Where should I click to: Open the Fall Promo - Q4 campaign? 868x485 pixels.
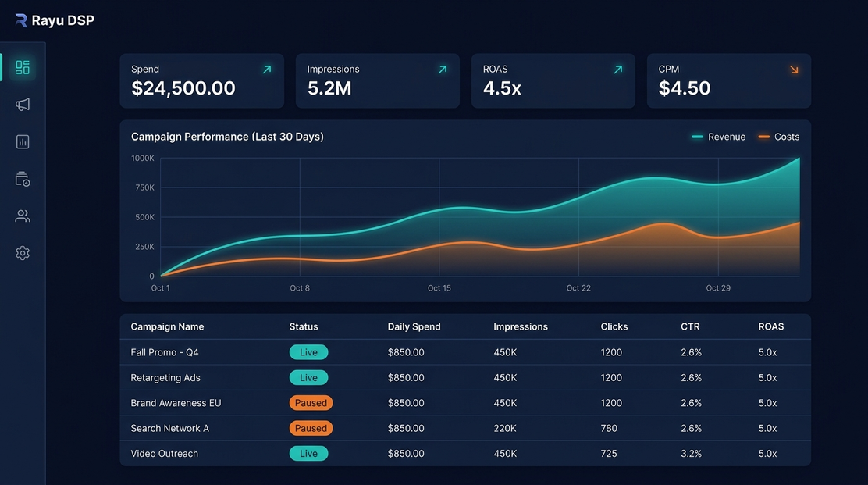pos(165,352)
